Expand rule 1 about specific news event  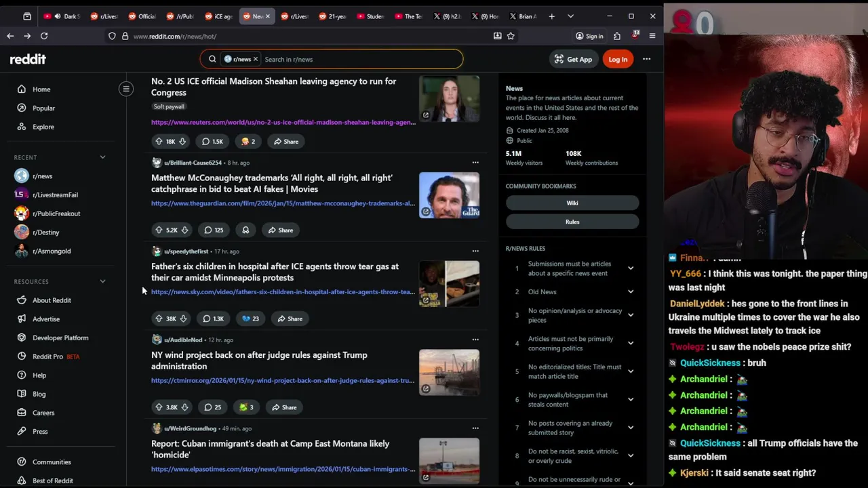(630, 268)
